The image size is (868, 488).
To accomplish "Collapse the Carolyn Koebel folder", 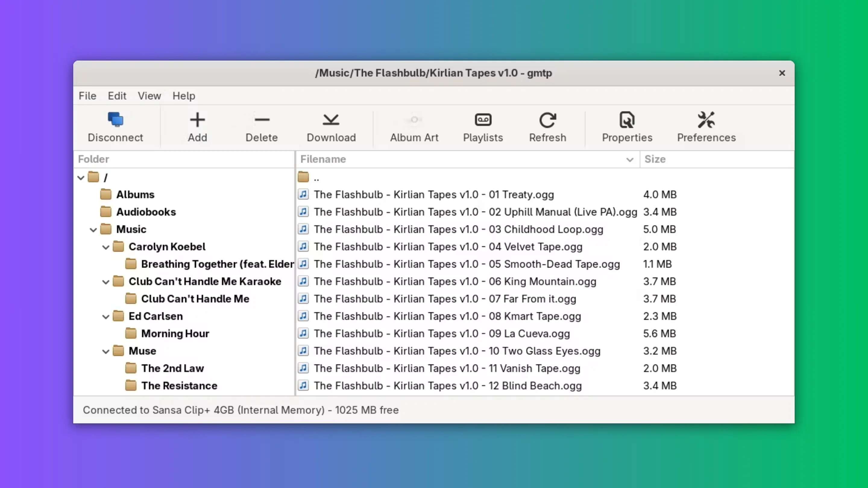I will [105, 247].
